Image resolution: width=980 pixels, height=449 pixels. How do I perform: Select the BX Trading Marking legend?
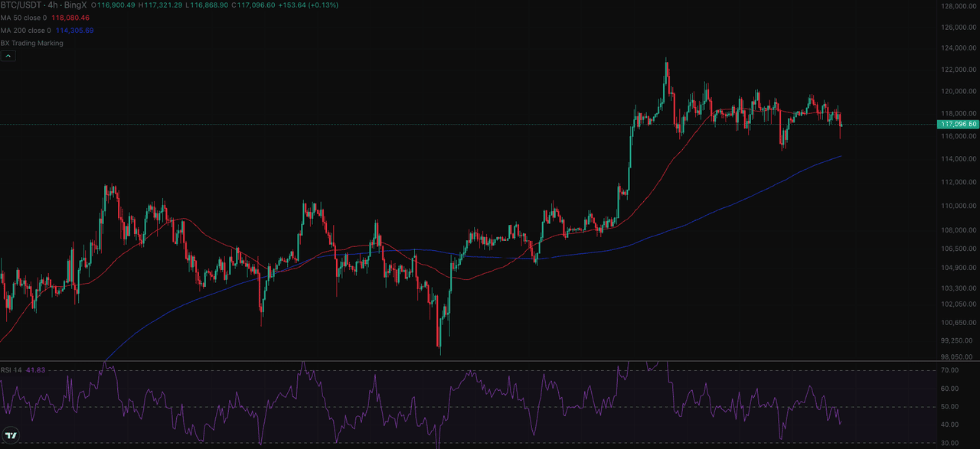32,44
